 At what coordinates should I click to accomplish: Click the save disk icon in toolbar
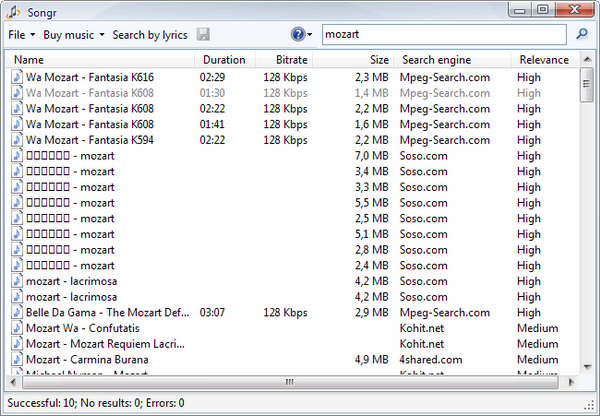click(x=203, y=34)
